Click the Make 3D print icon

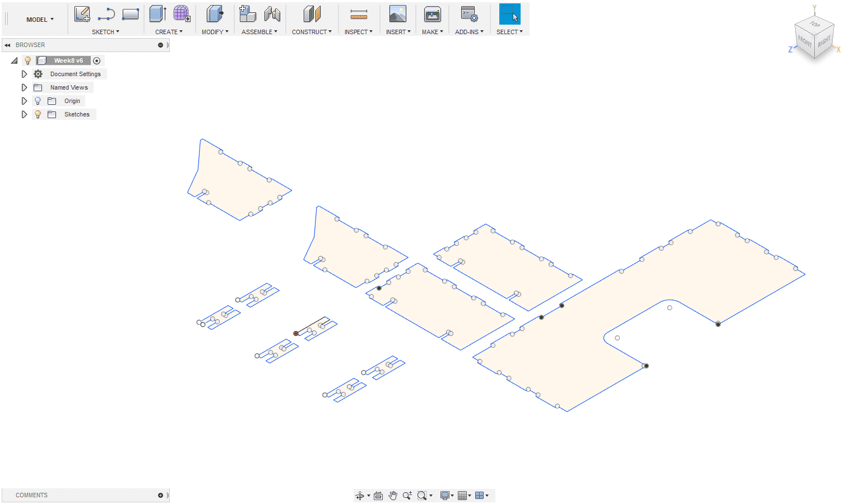(433, 14)
